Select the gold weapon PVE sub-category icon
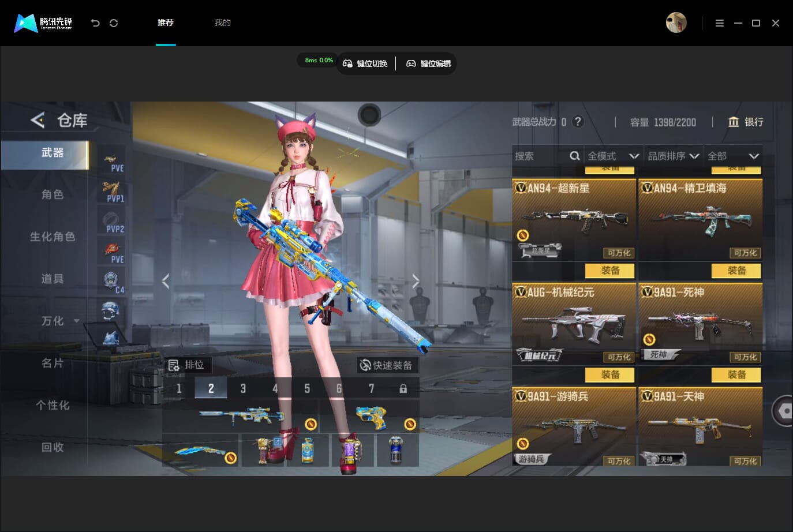The height and width of the screenshot is (532, 793). pyautogui.click(x=111, y=160)
